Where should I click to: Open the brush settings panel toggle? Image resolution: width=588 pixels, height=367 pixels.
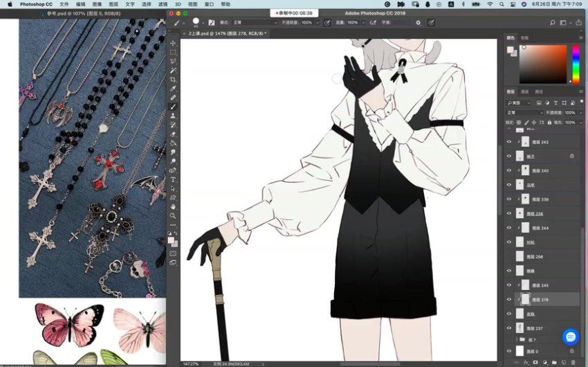212,23
